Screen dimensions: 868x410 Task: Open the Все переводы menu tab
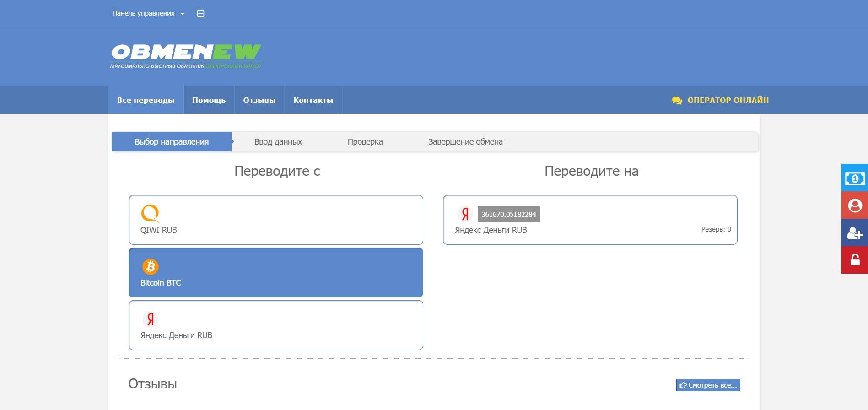click(146, 100)
